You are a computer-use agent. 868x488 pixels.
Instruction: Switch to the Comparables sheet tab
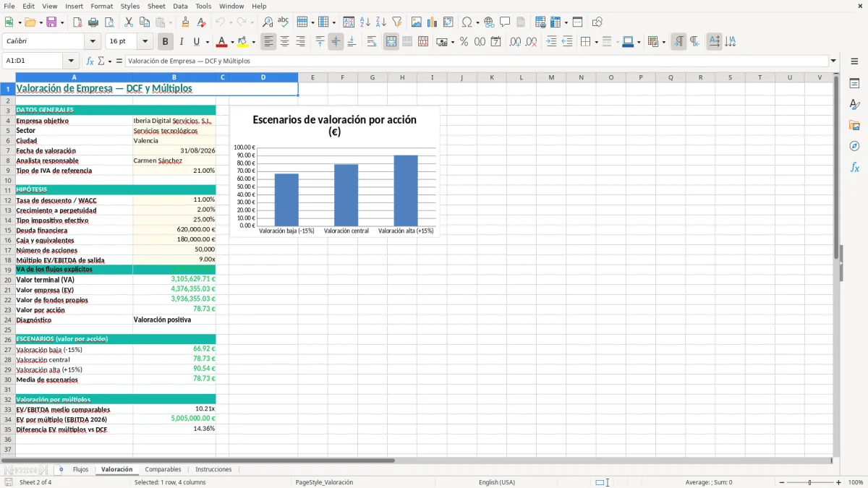click(x=163, y=469)
